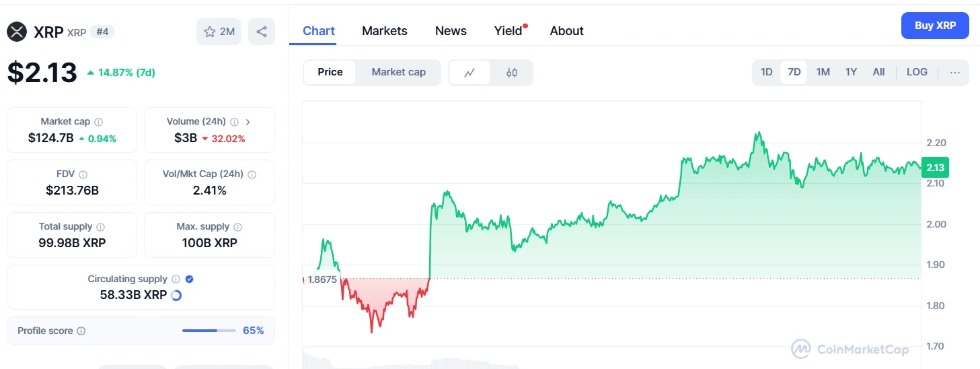Click the 58.33B XRP circulating supply value
This screenshot has height=369, width=980.
[133, 295]
